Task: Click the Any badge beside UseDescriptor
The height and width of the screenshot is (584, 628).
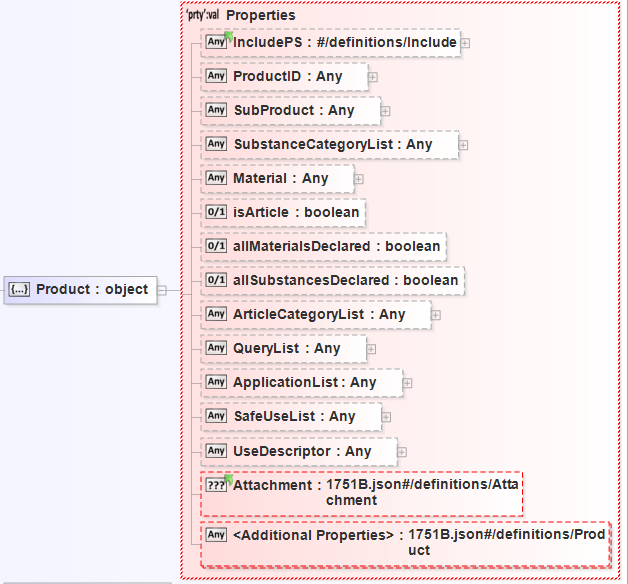Action: tap(216, 451)
